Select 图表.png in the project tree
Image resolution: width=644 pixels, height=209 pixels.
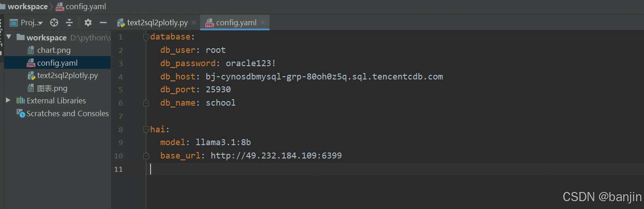(52, 88)
